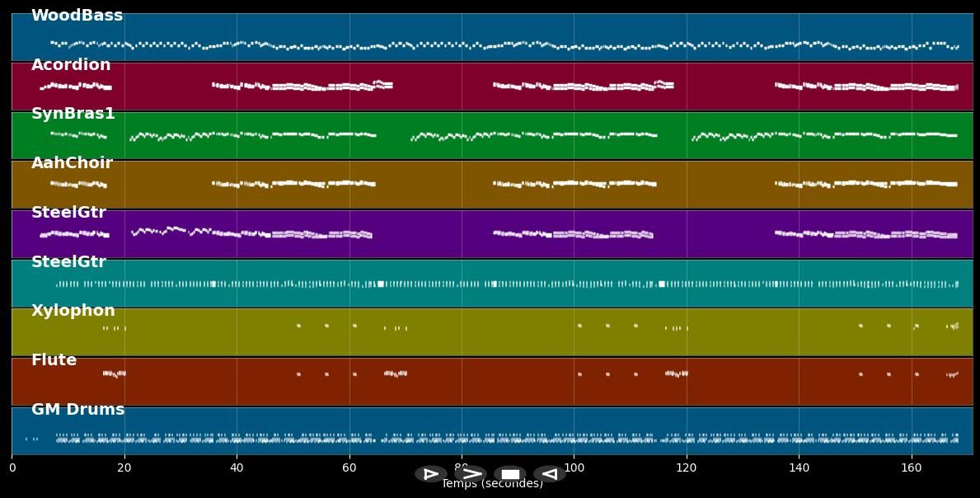This screenshot has width=980, height=498.
Task: Click the 140 second tick label
Action: [799, 468]
